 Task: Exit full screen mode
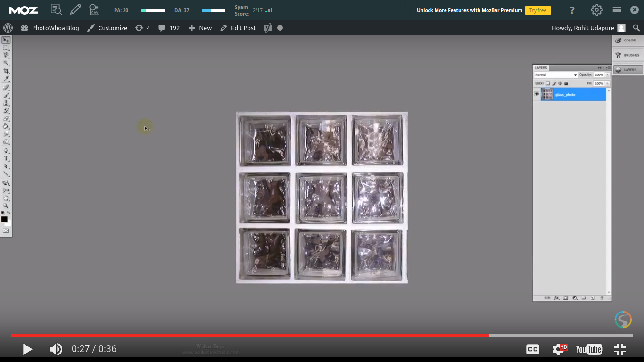click(620, 349)
